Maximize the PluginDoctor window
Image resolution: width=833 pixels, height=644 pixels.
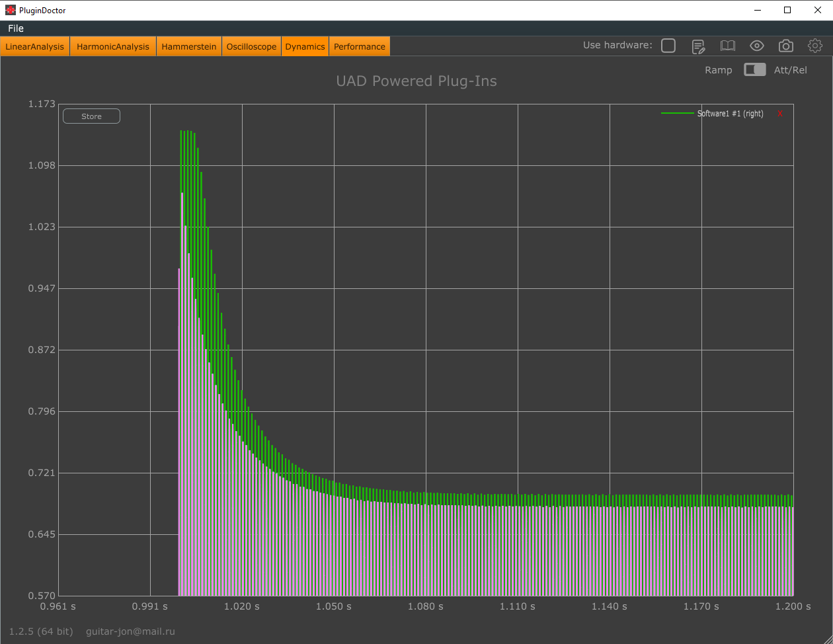pyautogui.click(x=787, y=10)
